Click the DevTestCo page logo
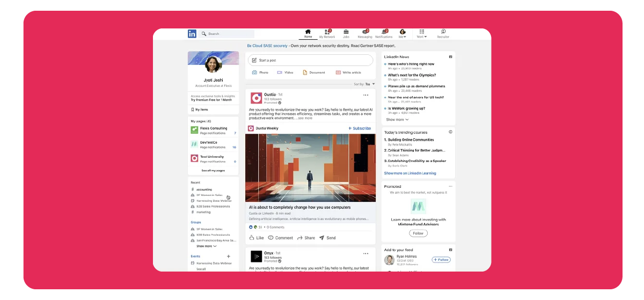 click(194, 144)
